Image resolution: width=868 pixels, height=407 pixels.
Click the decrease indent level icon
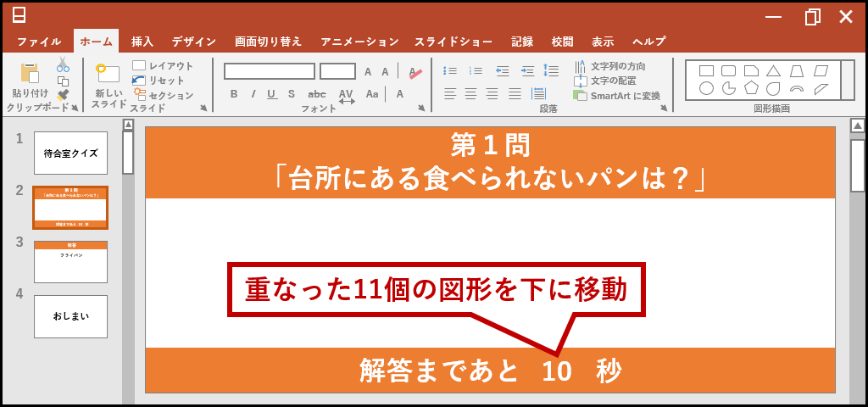tap(502, 71)
